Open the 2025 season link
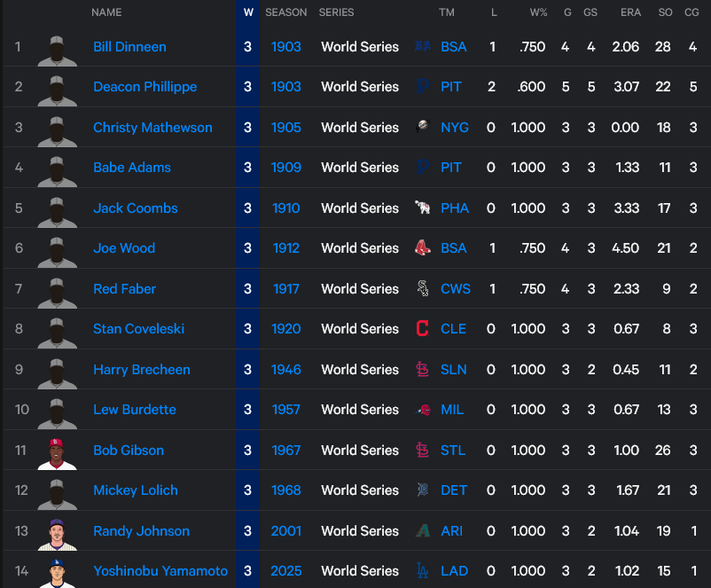 click(x=286, y=571)
